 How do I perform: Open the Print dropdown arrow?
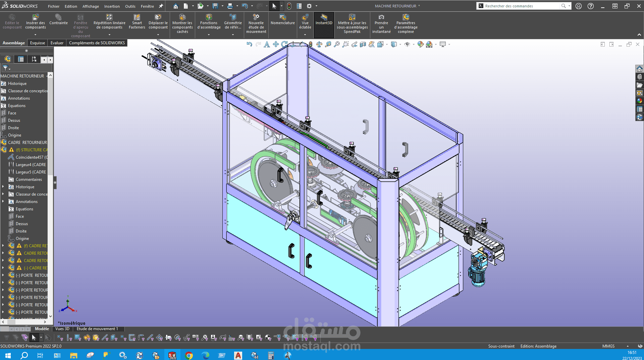click(237, 6)
